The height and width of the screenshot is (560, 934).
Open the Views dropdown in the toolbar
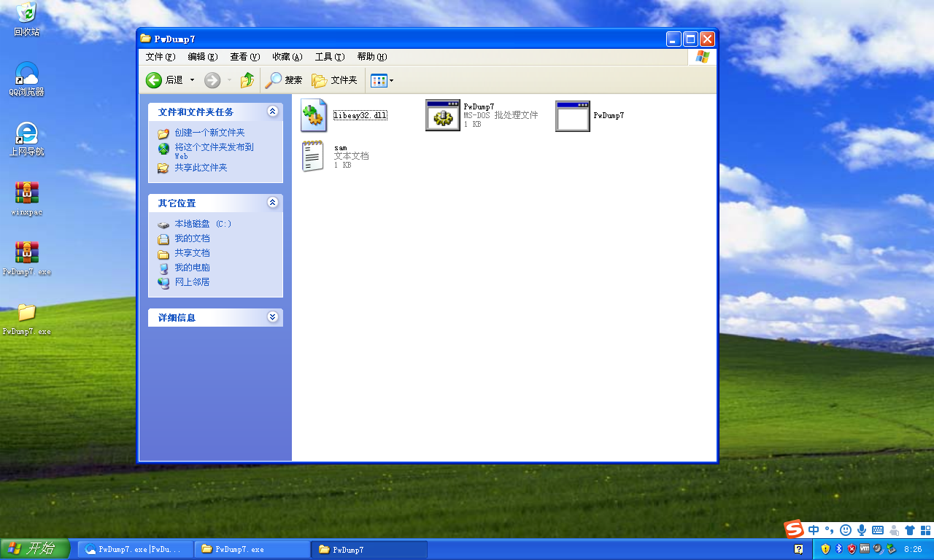point(382,80)
